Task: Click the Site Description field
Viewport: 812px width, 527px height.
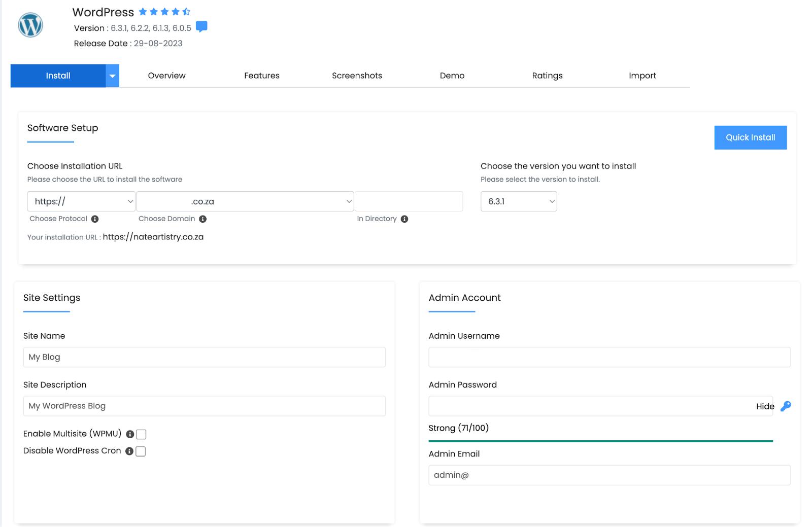Action: click(x=205, y=406)
